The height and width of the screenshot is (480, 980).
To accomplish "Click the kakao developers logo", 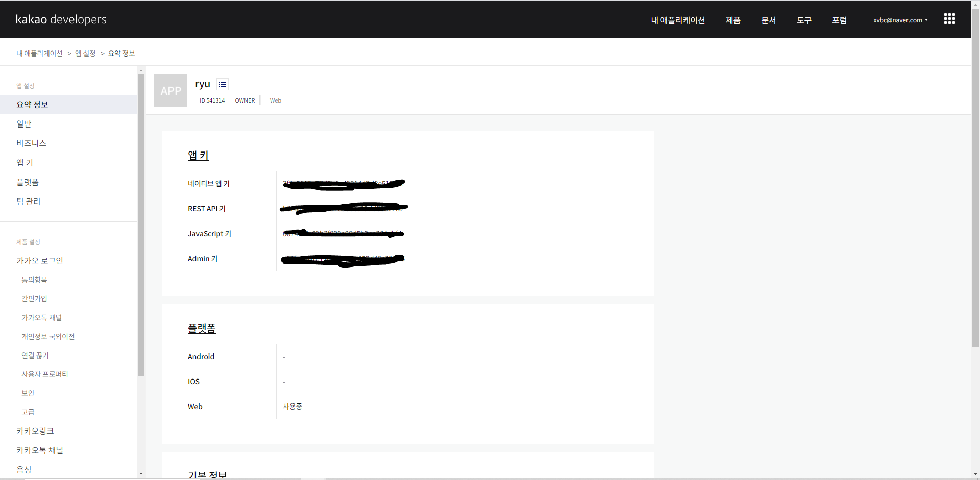I will [x=61, y=19].
